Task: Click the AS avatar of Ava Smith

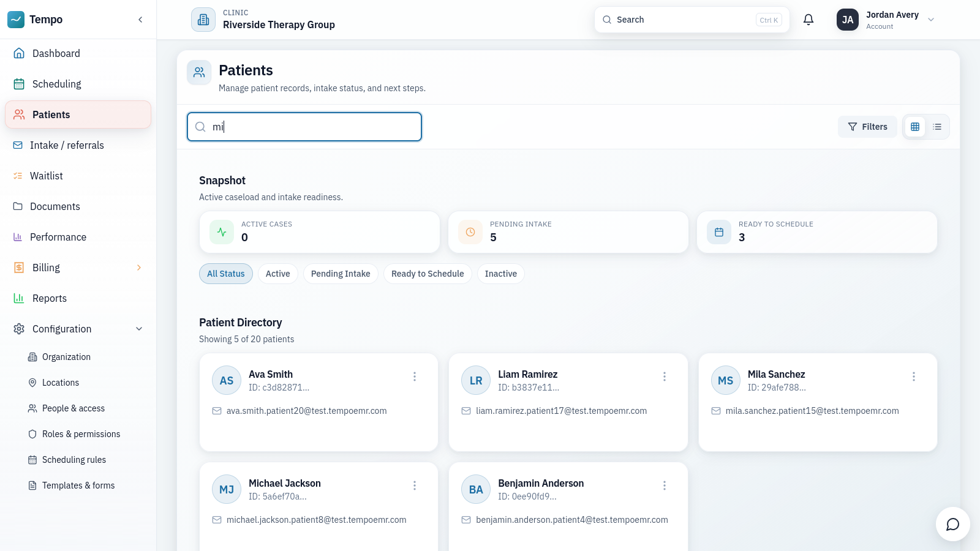Action: point(227,381)
